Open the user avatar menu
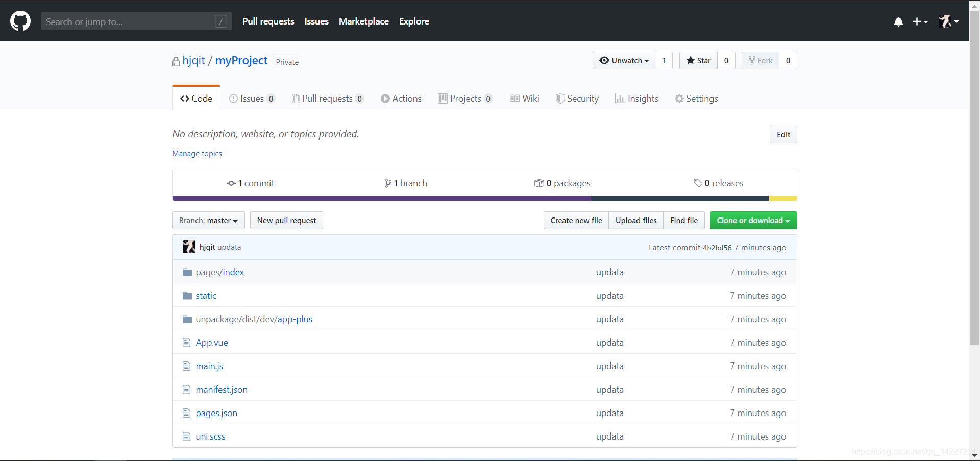This screenshot has width=980, height=461. pyautogui.click(x=948, y=21)
